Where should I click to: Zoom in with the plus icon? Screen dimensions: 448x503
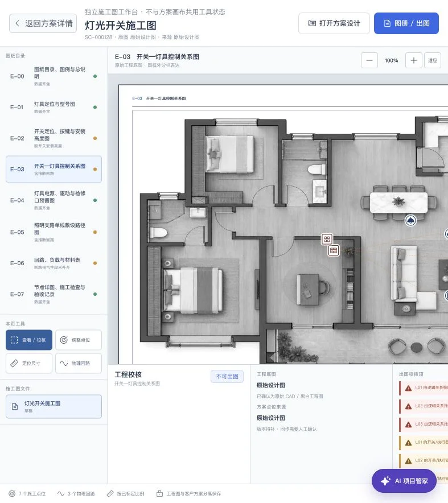point(414,60)
